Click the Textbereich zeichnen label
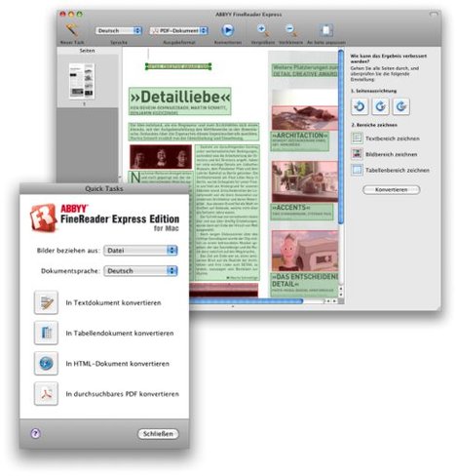The height and width of the screenshot is (476, 457). point(393,139)
